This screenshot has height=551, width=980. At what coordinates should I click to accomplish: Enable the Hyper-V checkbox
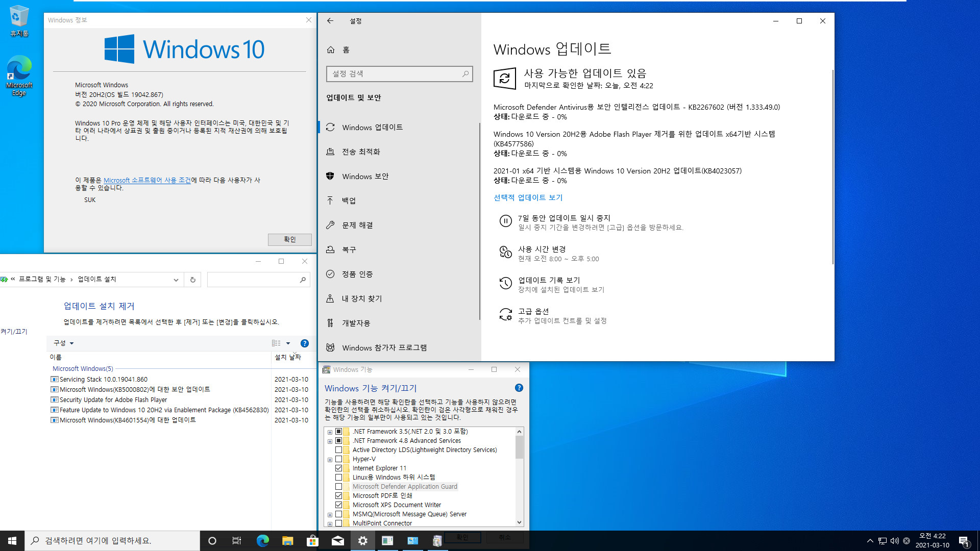click(x=338, y=459)
